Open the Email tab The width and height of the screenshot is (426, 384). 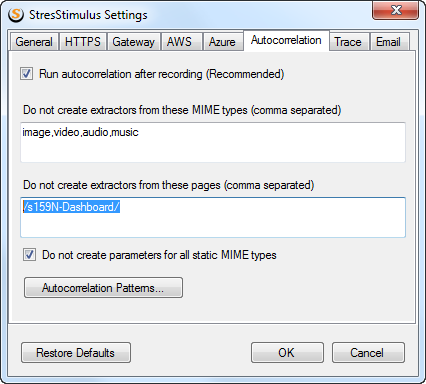pyautogui.click(x=389, y=42)
